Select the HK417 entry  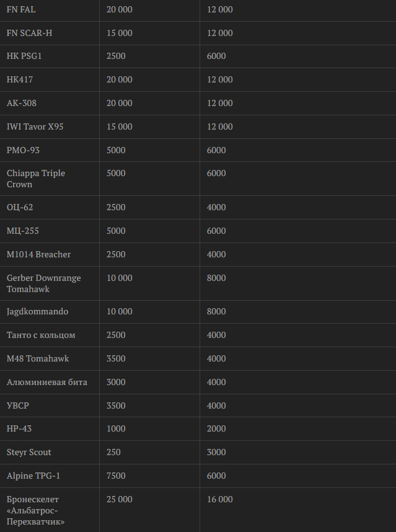20,79
